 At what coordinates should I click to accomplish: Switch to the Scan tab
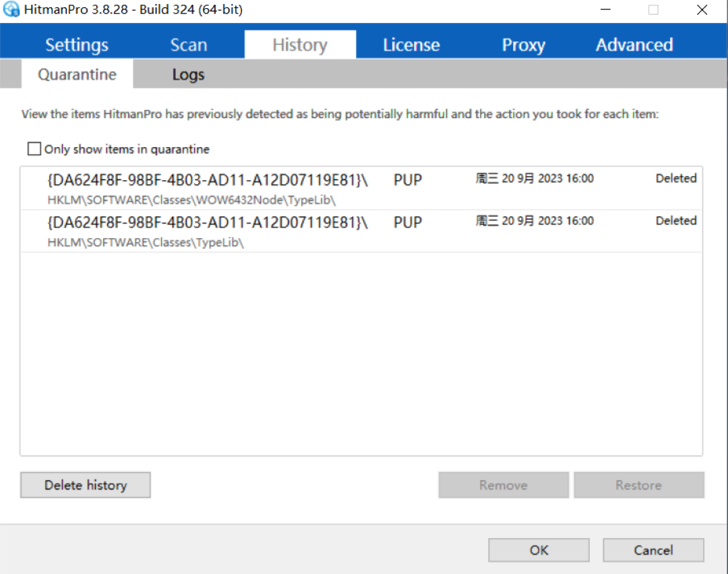tap(189, 45)
